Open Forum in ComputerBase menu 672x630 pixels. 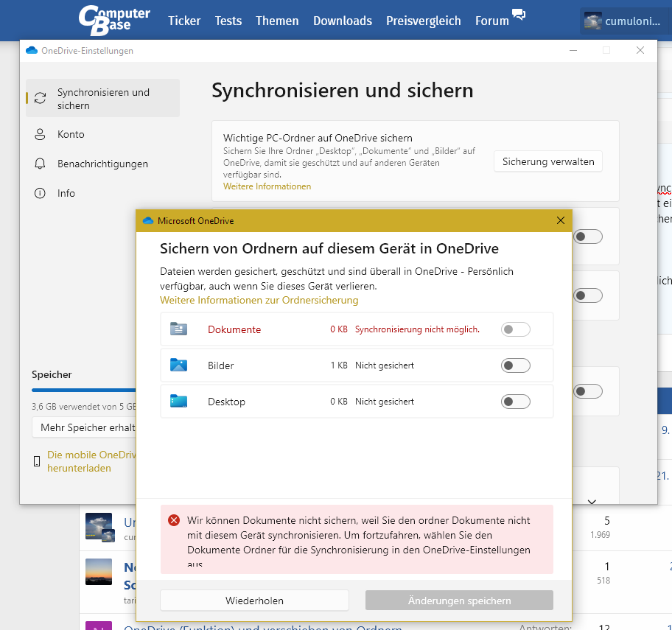pos(492,21)
